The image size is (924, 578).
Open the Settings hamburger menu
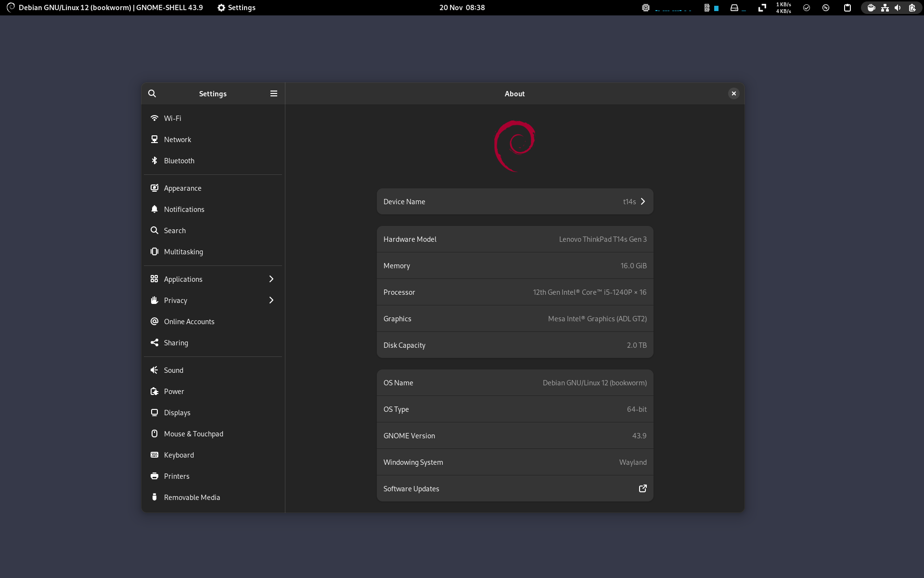tap(273, 93)
